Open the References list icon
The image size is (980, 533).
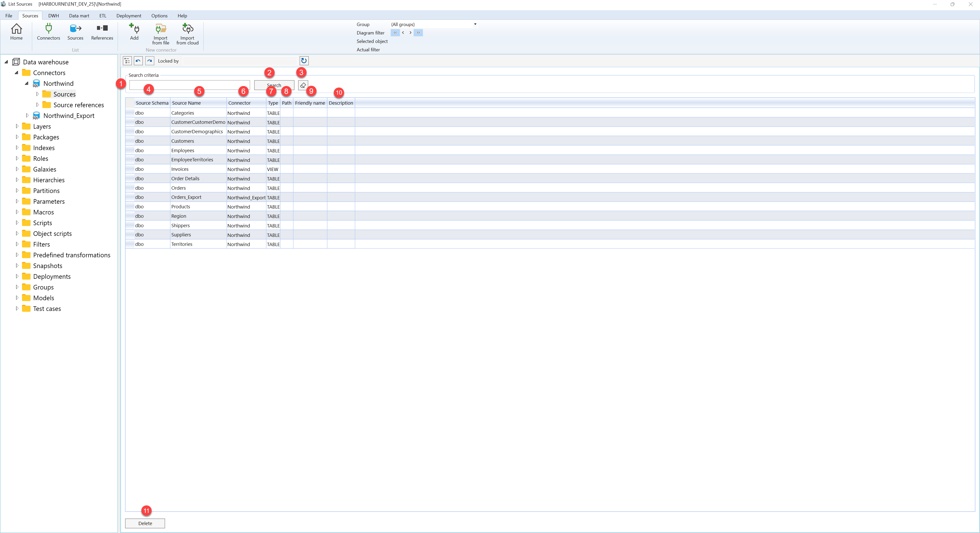click(102, 32)
